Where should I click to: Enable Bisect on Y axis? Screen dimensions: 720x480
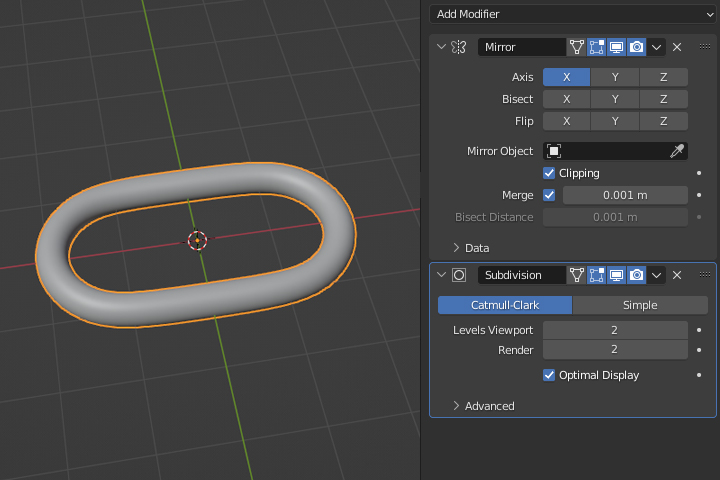(615, 99)
